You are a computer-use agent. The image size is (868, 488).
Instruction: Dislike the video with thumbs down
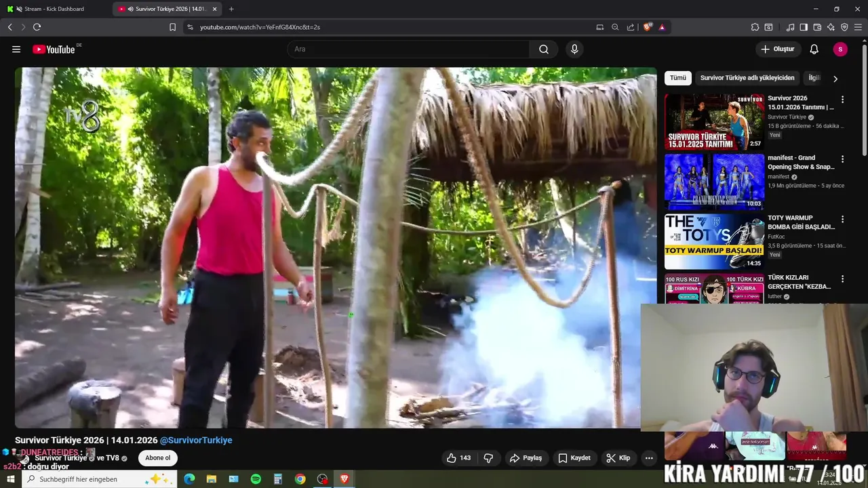click(488, 458)
